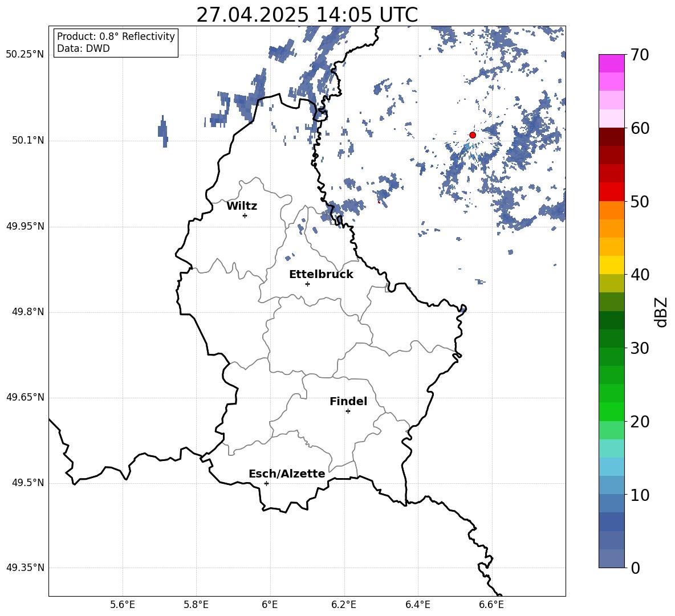Click the Ettelbruck station cross marker
Viewport: 675px width, 616px height.
tap(307, 284)
